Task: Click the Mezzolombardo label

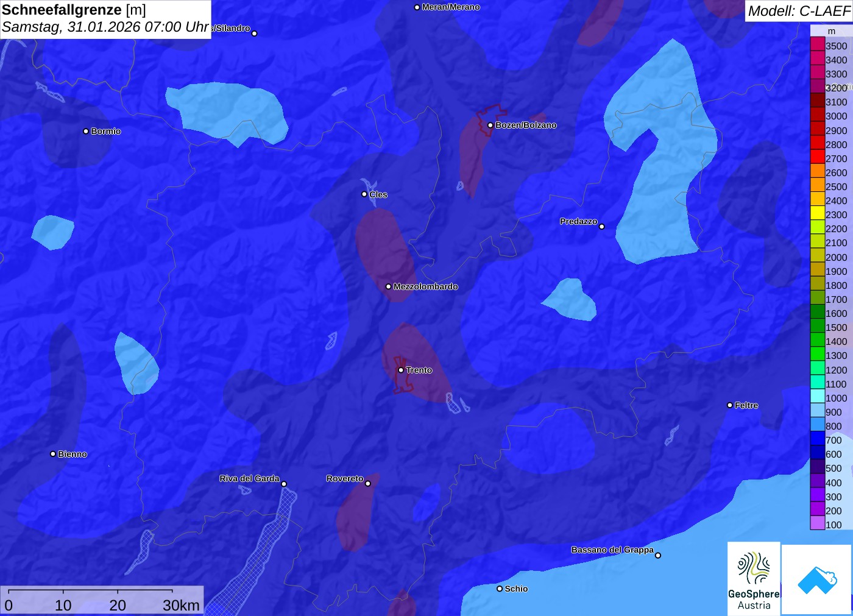Action: pyautogui.click(x=425, y=286)
